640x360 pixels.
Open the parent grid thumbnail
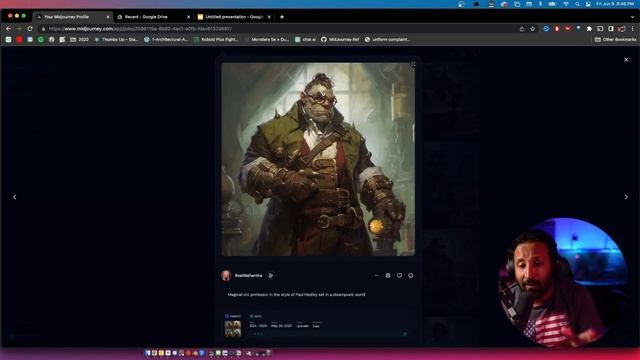(233, 329)
